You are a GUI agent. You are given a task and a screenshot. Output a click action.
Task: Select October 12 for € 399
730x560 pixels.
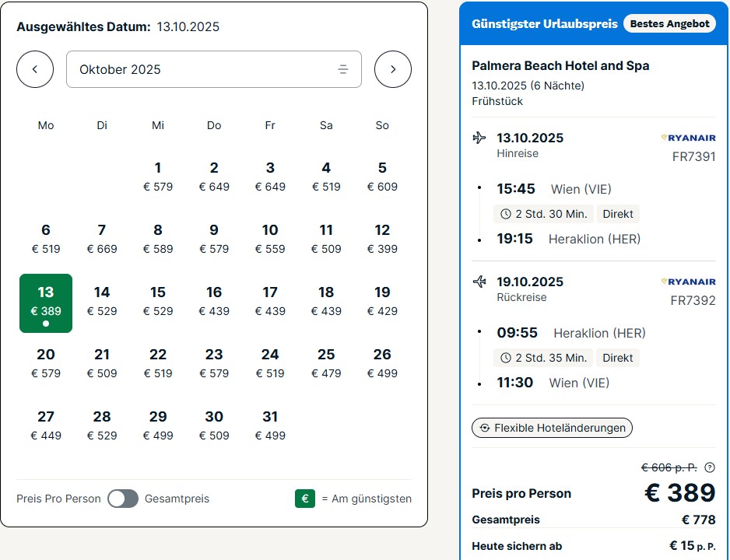click(382, 239)
